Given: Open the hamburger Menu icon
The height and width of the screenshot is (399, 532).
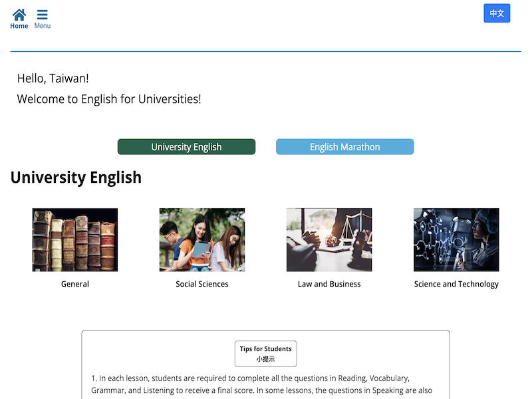Looking at the screenshot, I should [42, 15].
